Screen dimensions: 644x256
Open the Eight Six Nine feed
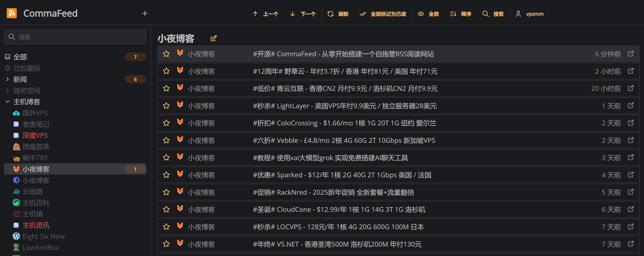point(75,236)
